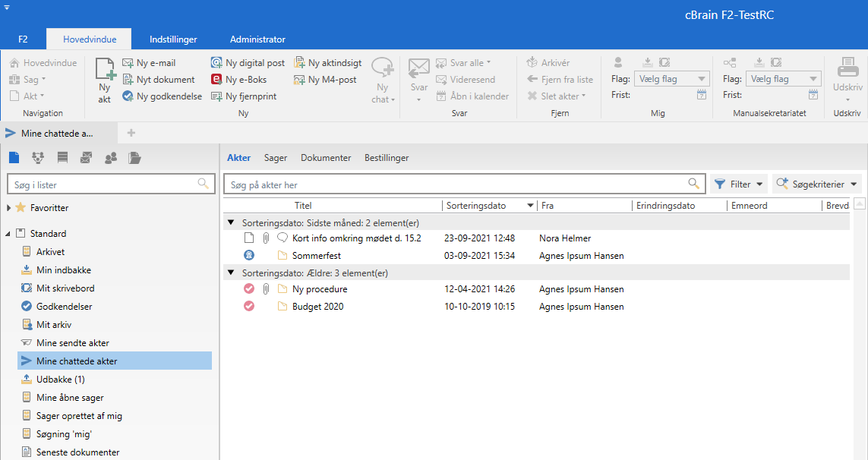The image size is (868, 460).
Task: Open the Mig flag 'Vælg flag' combo box
Action: pos(671,79)
